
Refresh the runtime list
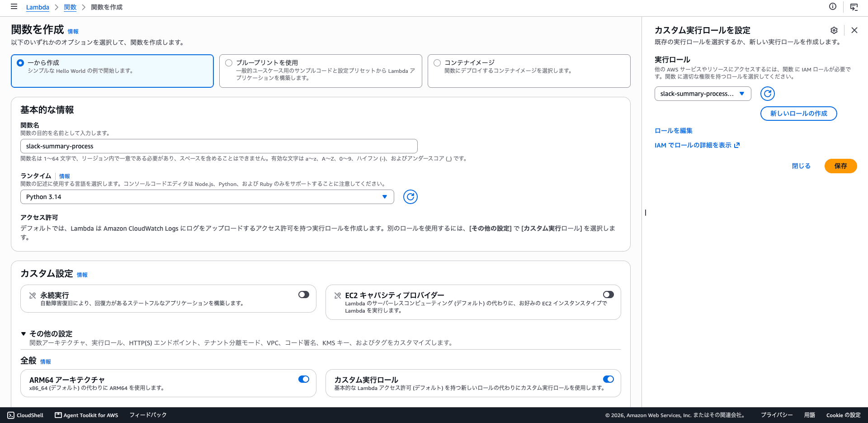point(410,197)
